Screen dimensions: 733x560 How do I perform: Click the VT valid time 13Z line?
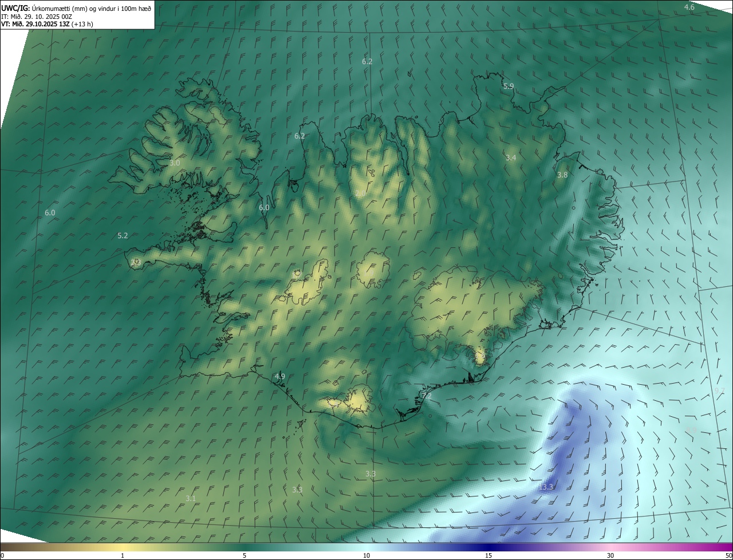pos(47,24)
